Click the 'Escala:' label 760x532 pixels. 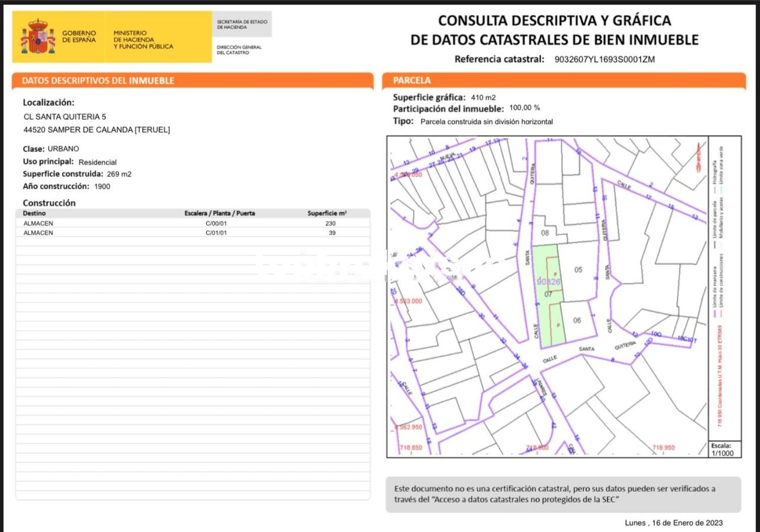tap(721, 445)
